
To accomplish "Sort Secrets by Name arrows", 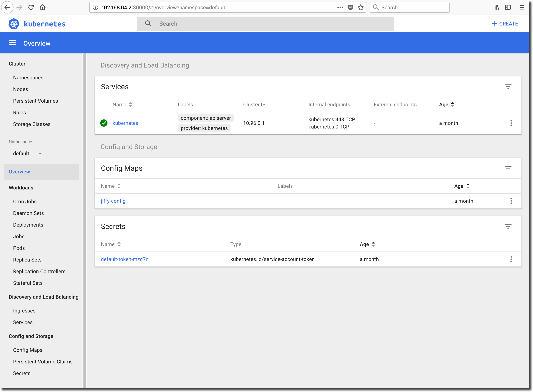I will (x=119, y=244).
